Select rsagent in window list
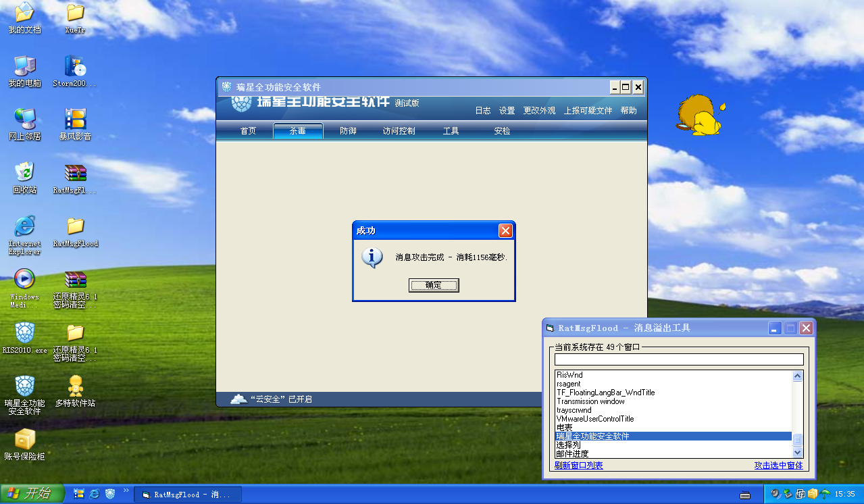Viewport: 864px width, 504px height. pyautogui.click(x=674, y=384)
